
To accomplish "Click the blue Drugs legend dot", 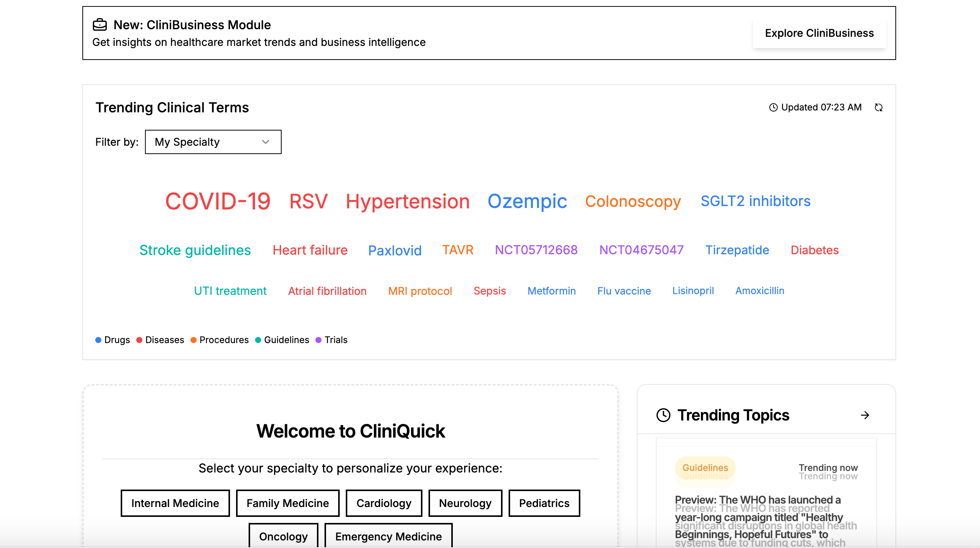I will 98,340.
